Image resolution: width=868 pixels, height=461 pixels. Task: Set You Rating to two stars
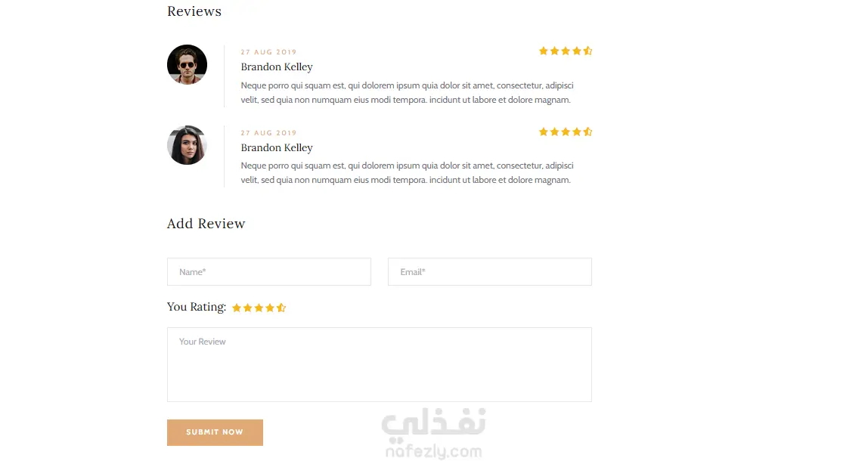click(x=247, y=308)
